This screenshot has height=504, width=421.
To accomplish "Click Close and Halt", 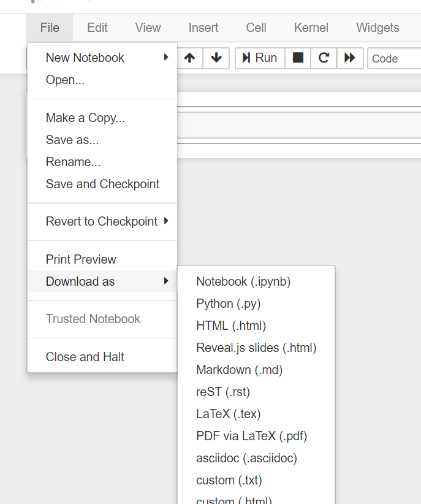I will coord(85,357).
